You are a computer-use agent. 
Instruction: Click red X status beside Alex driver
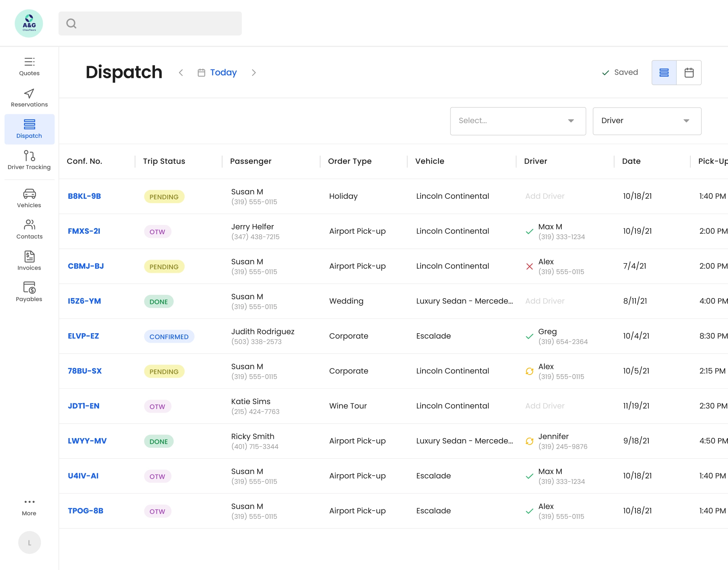[529, 267]
